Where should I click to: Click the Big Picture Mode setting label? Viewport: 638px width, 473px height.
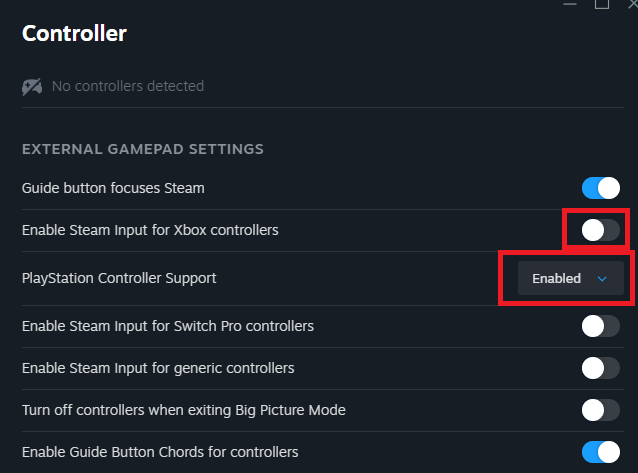(x=183, y=410)
